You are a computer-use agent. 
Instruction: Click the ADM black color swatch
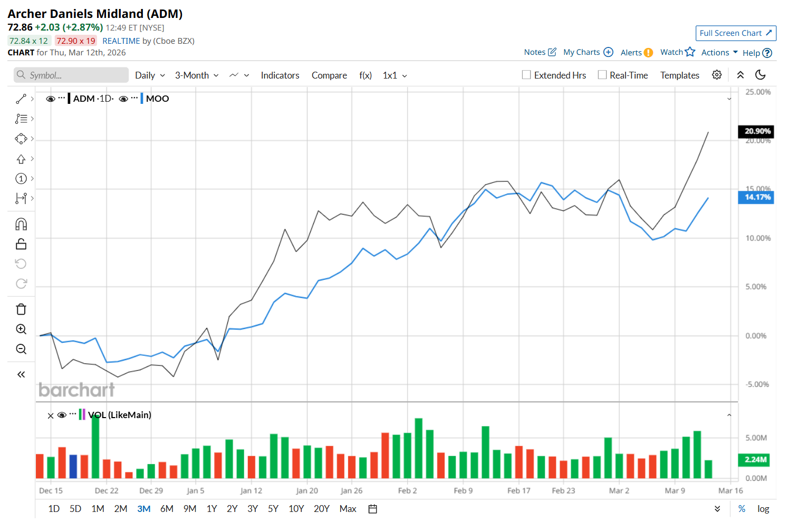[x=69, y=99]
